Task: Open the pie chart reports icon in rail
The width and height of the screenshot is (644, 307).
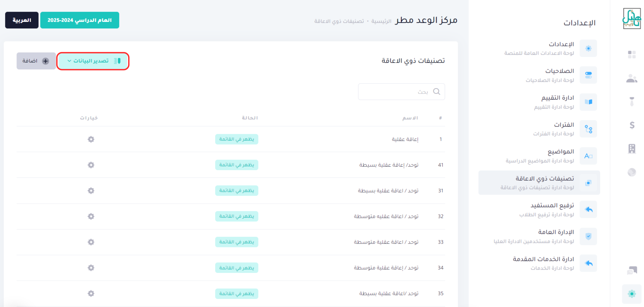Action: pos(632,172)
